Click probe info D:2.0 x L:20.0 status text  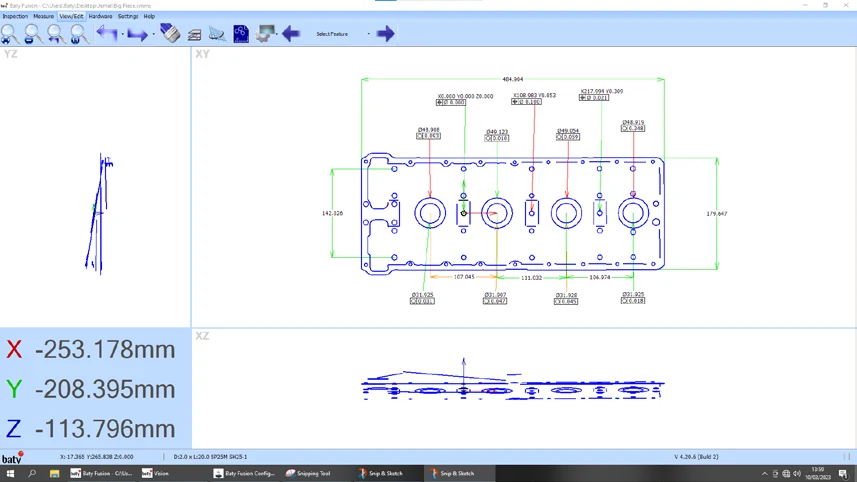point(210,457)
